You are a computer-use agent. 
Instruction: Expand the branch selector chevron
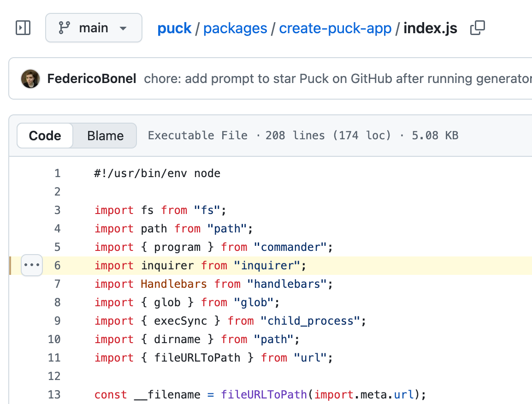(x=123, y=28)
